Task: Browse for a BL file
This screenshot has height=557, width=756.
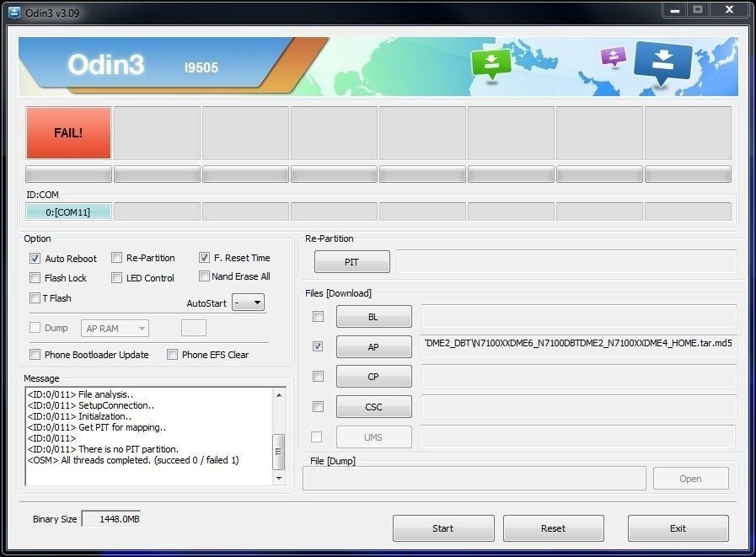Action: [373, 316]
